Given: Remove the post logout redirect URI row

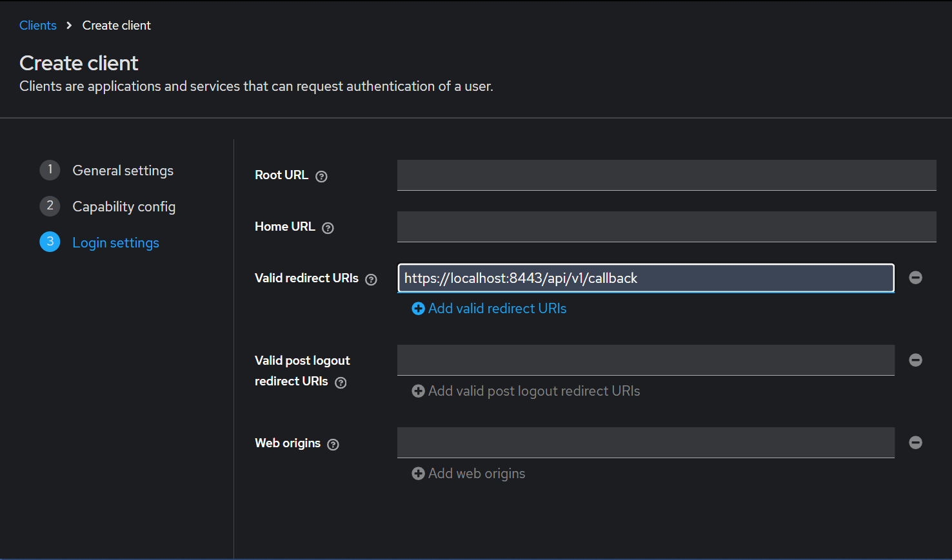Looking at the screenshot, I should point(915,360).
